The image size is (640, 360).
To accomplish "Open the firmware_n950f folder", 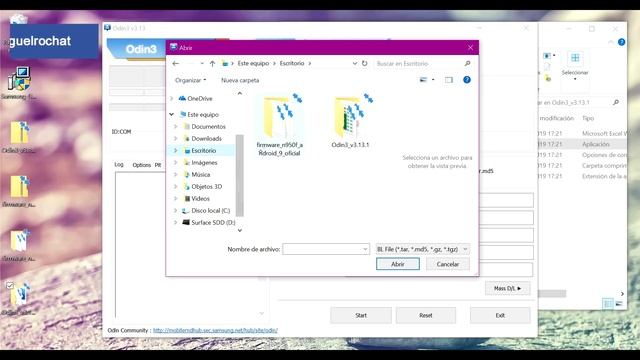I will (280, 125).
